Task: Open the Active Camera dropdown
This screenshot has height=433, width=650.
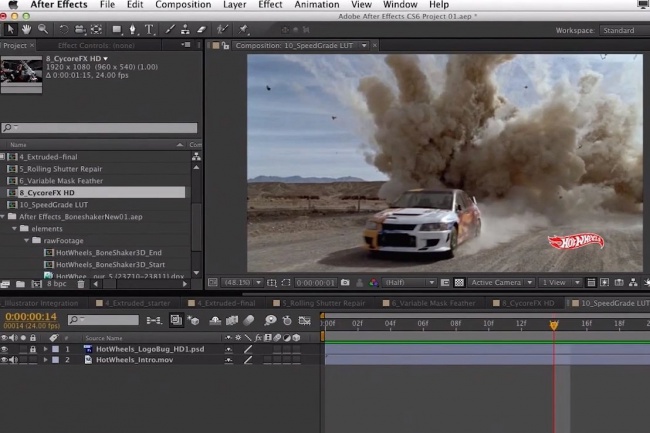Action: 501,283
